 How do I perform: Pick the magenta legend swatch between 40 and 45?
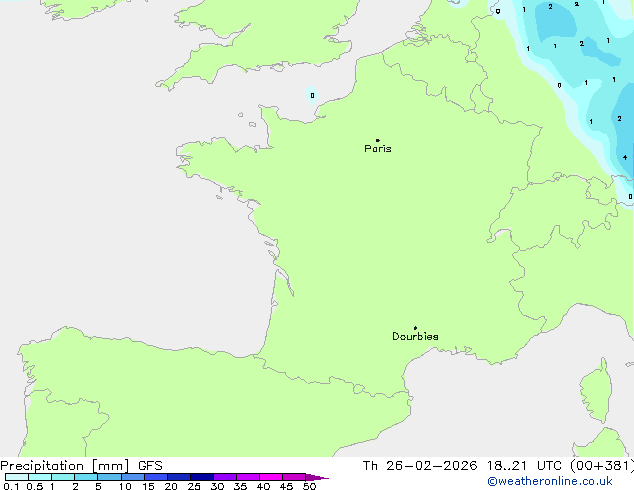(x=271, y=477)
